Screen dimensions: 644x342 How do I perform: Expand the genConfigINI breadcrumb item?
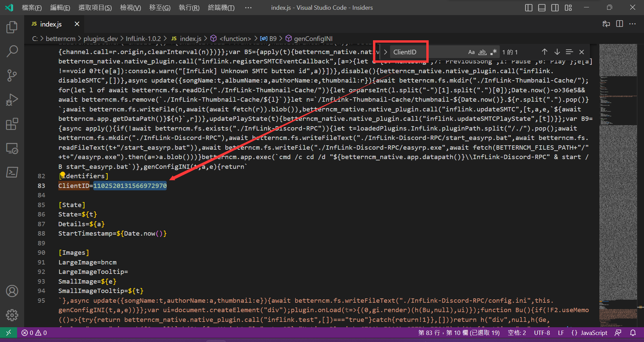pyautogui.click(x=313, y=38)
